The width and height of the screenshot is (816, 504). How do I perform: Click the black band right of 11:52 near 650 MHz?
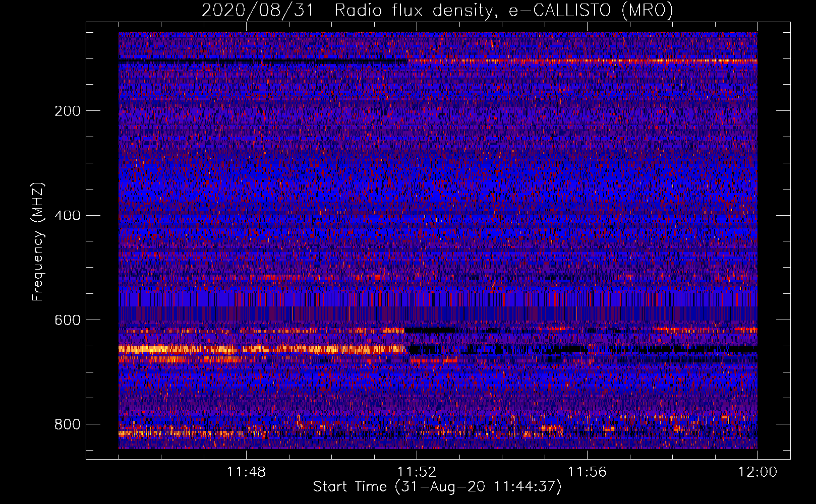click(x=582, y=349)
